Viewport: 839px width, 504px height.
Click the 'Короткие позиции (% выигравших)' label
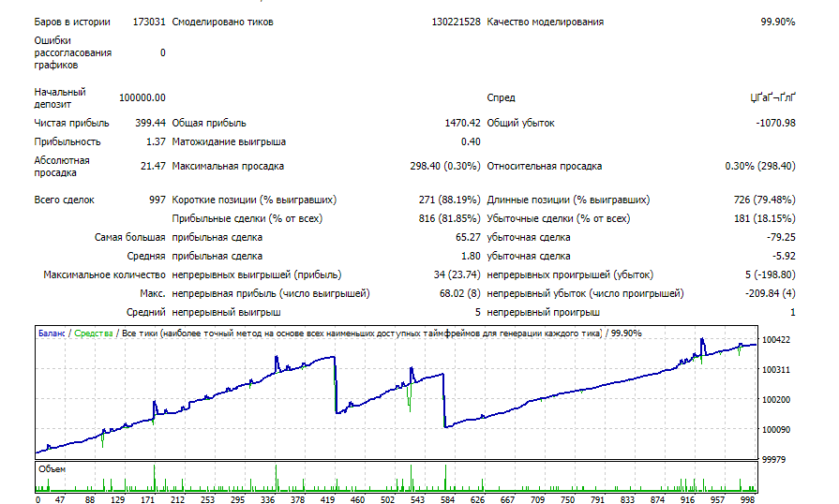coord(254,200)
